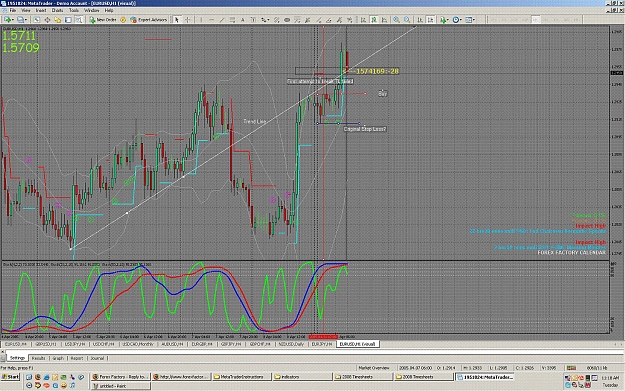Viewport: 625px width, 391px height.
Task: Switch to candlestick chart display
Action: (374, 20)
